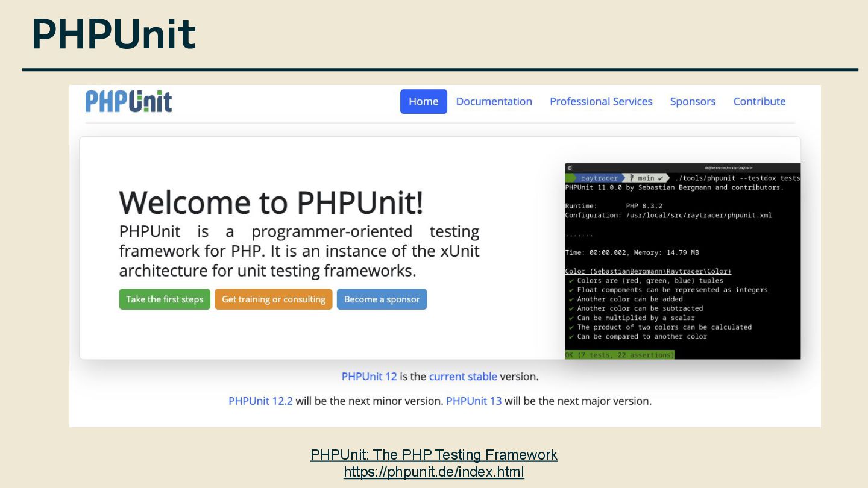Click the PHPUnit logo in the header
Screen dimensions: 868x488
128,101
